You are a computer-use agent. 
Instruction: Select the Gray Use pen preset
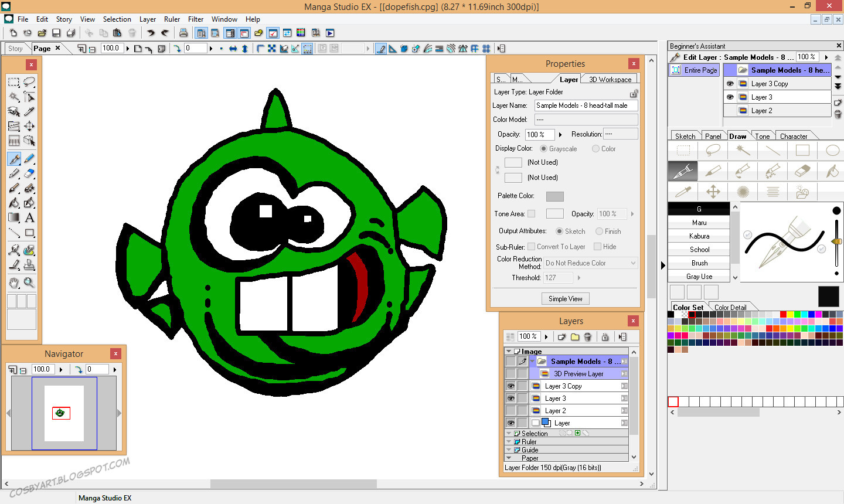(699, 277)
